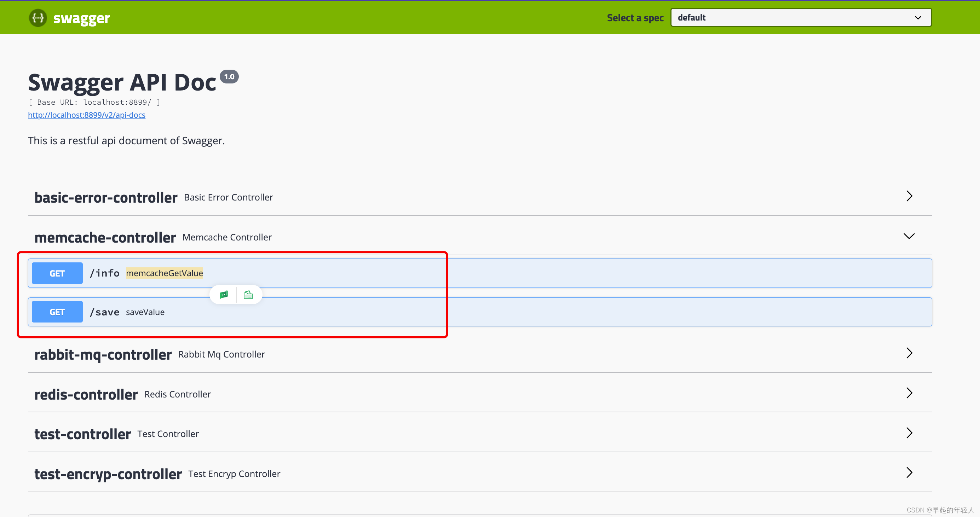Click the Select a spec label
Screen dimensions: 980x517
click(x=635, y=18)
